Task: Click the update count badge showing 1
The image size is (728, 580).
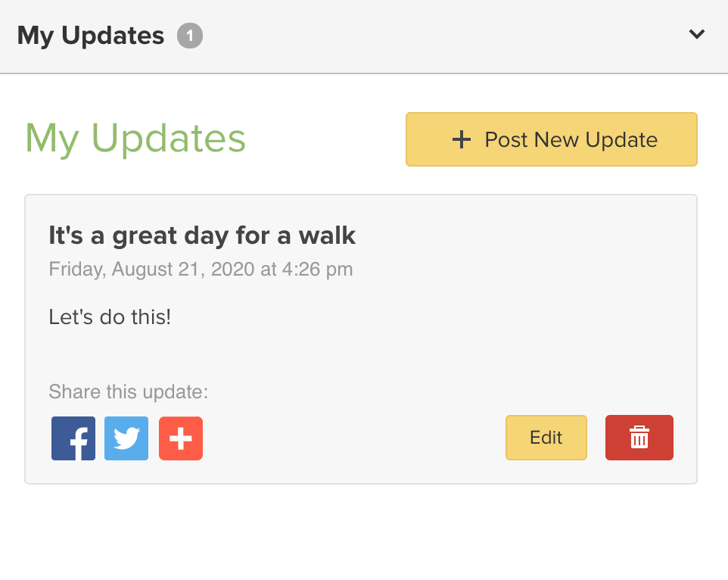Action: click(190, 36)
